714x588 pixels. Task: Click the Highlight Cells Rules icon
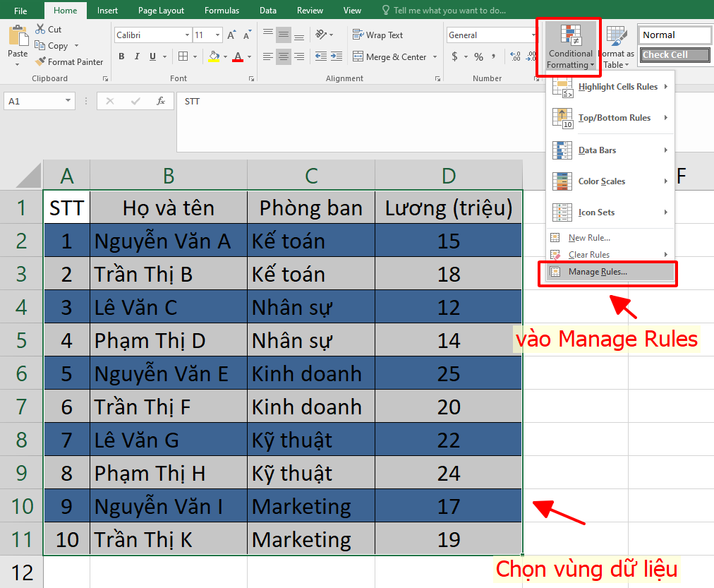pos(562,86)
